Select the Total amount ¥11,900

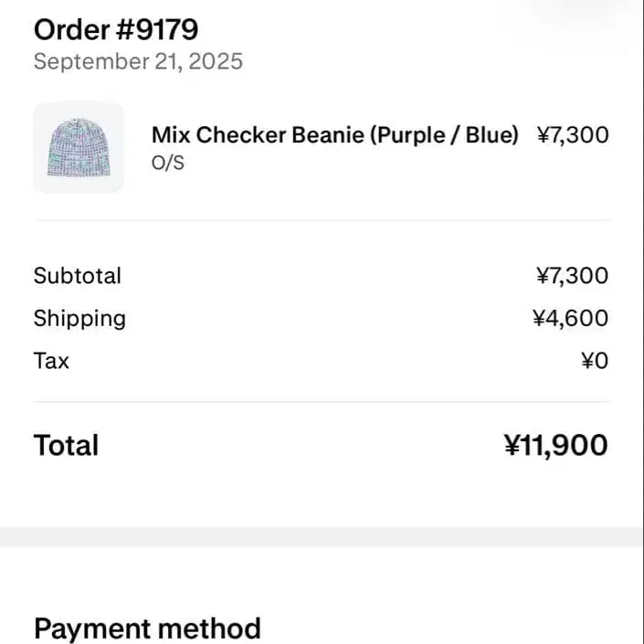pyautogui.click(x=555, y=446)
